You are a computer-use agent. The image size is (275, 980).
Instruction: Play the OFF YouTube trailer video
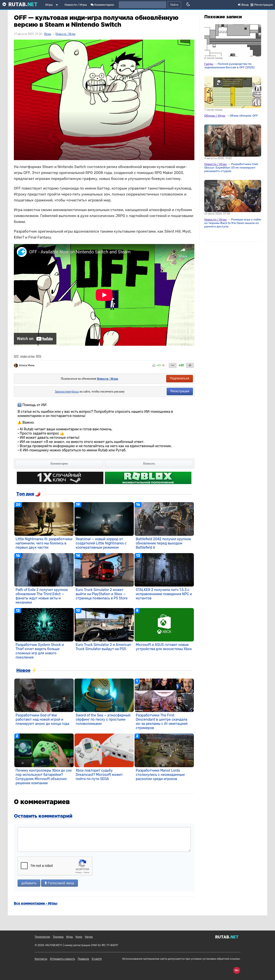click(x=104, y=295)
